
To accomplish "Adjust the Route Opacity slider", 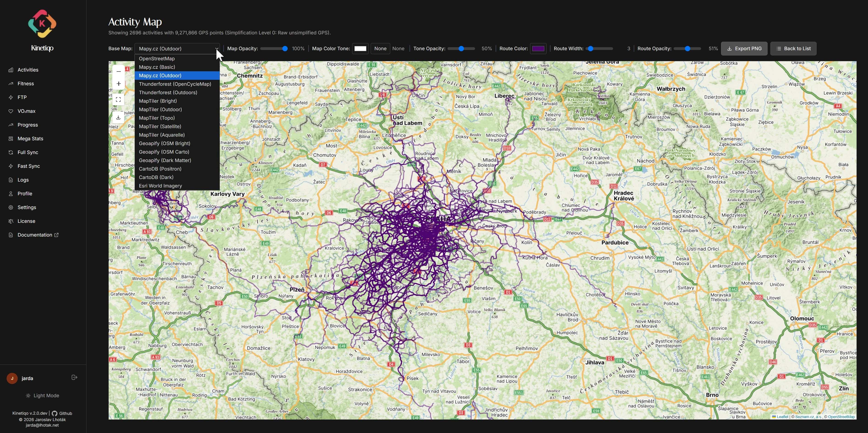I will pos(687,49).
